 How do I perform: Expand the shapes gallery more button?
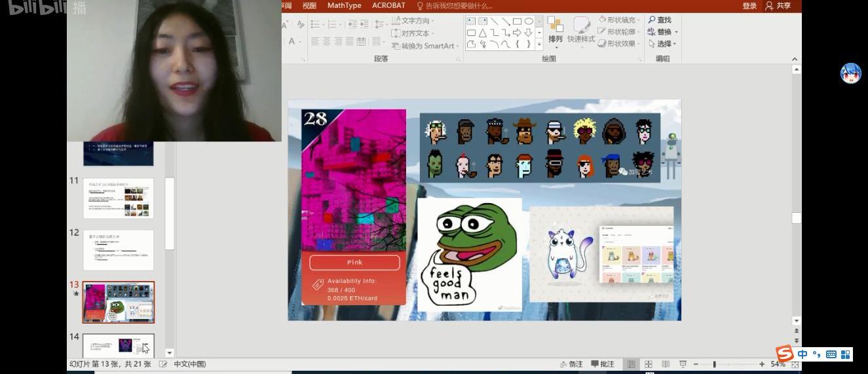539,45
